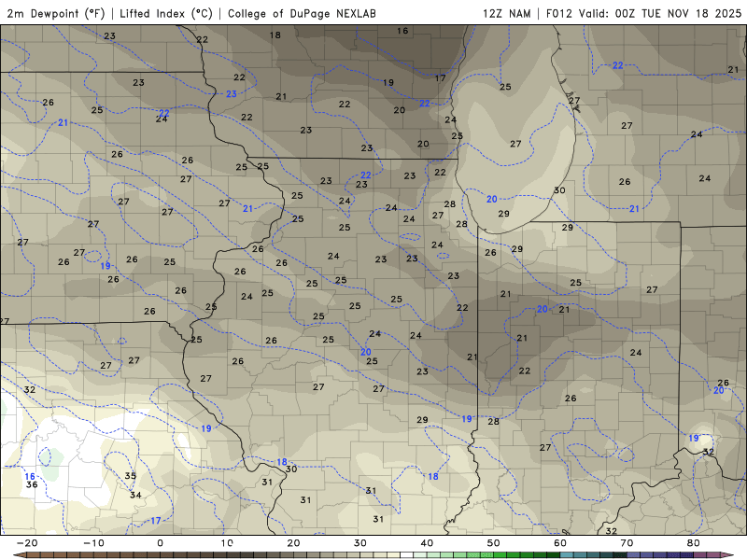Select the 0 label on the color scale
Viewport: 747px width, 560px height.
point(160,543)
